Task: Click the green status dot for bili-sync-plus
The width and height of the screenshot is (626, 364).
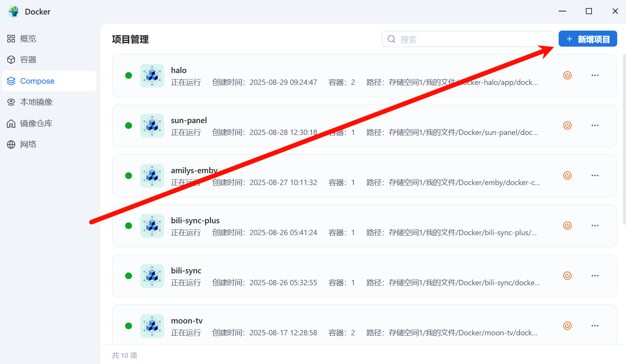Action: point(129,226)
